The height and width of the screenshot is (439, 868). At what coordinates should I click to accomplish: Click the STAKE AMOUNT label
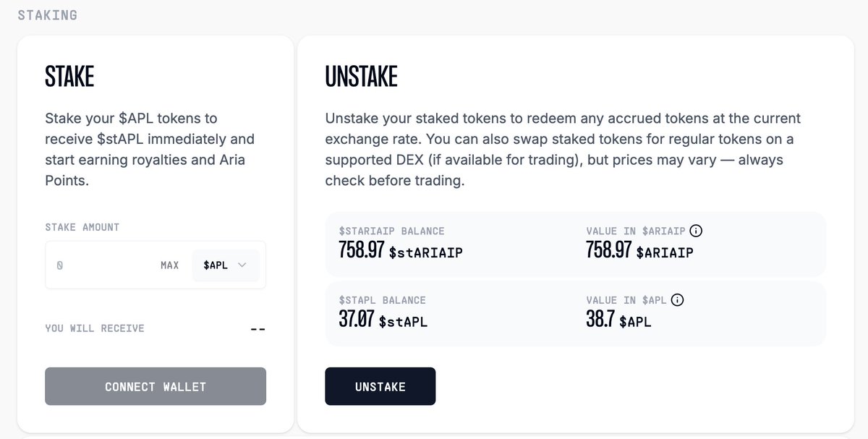click(x=82, y=227)
